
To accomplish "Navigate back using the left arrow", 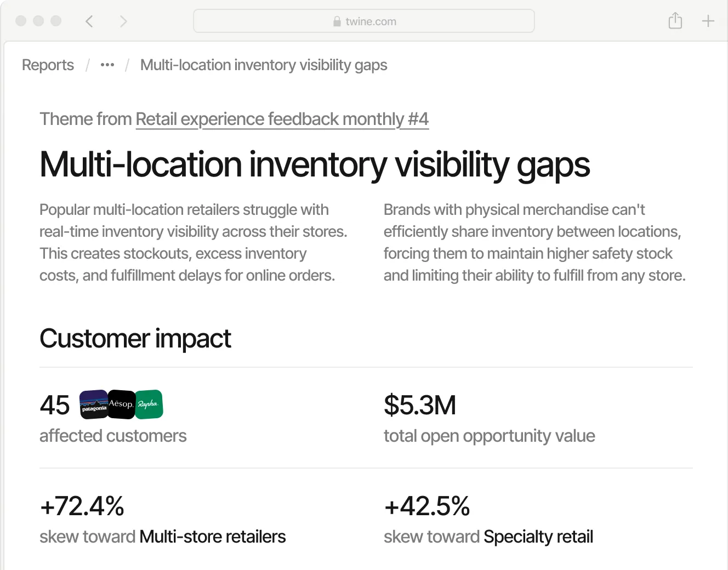I will point(89,21).
